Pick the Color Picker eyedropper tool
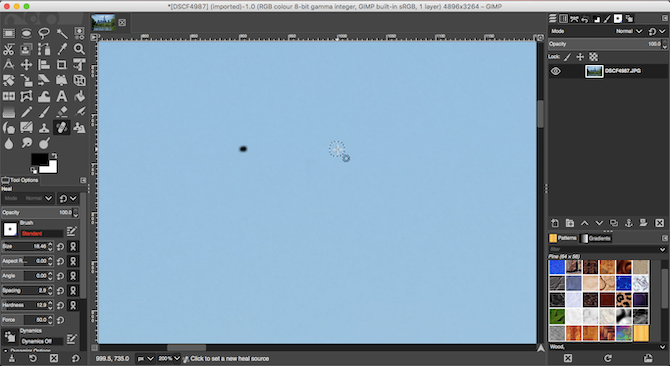 62,49
